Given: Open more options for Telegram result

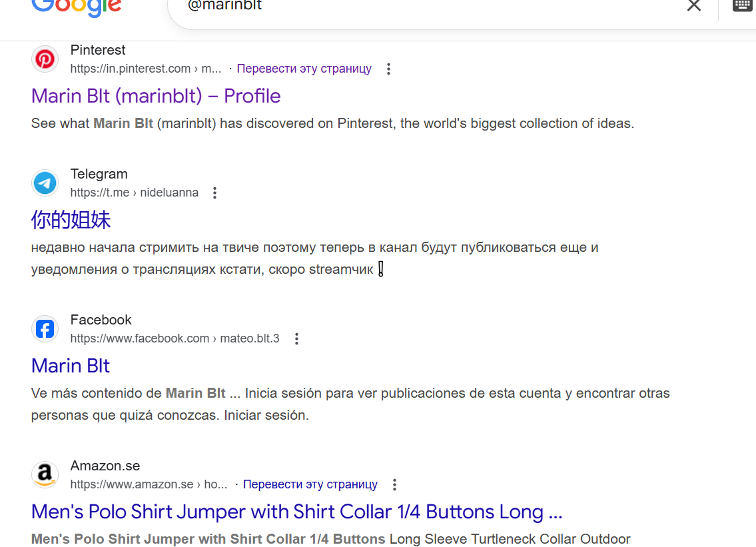Looking at the screenshot, I should (215, 193).
